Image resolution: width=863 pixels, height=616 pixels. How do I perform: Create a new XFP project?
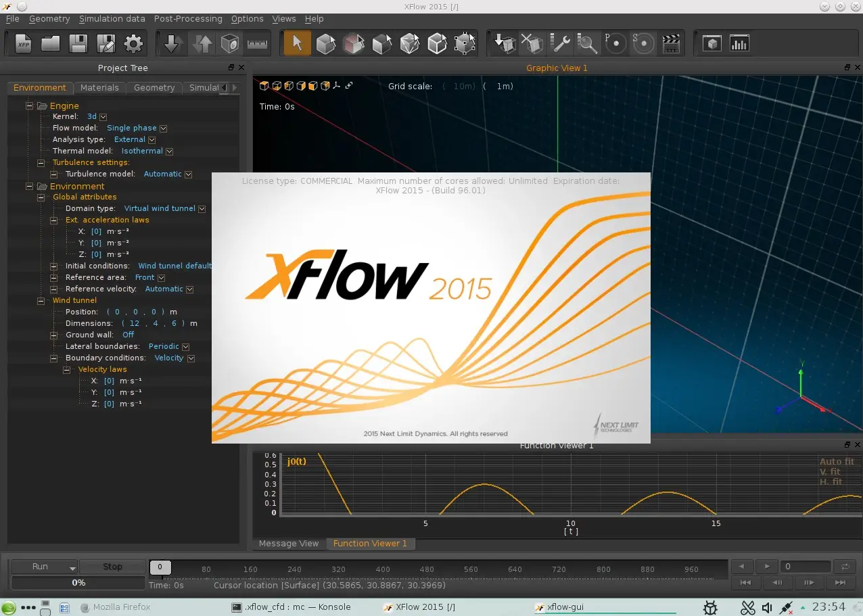tap(24, 44)
